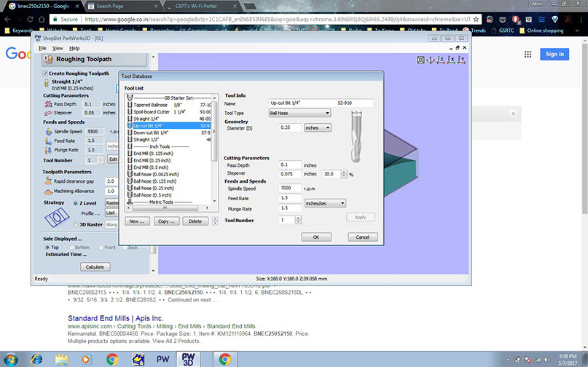Screen dimensions: 588x367
Task: Select the Top side displayed option
Action: tap(47, 248)
